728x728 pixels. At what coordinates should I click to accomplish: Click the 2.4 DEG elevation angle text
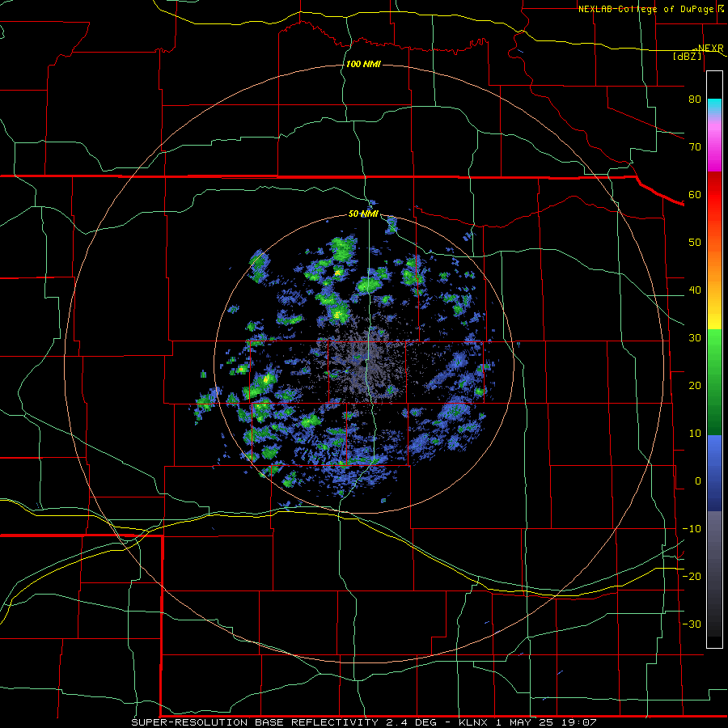click(412, 722)
